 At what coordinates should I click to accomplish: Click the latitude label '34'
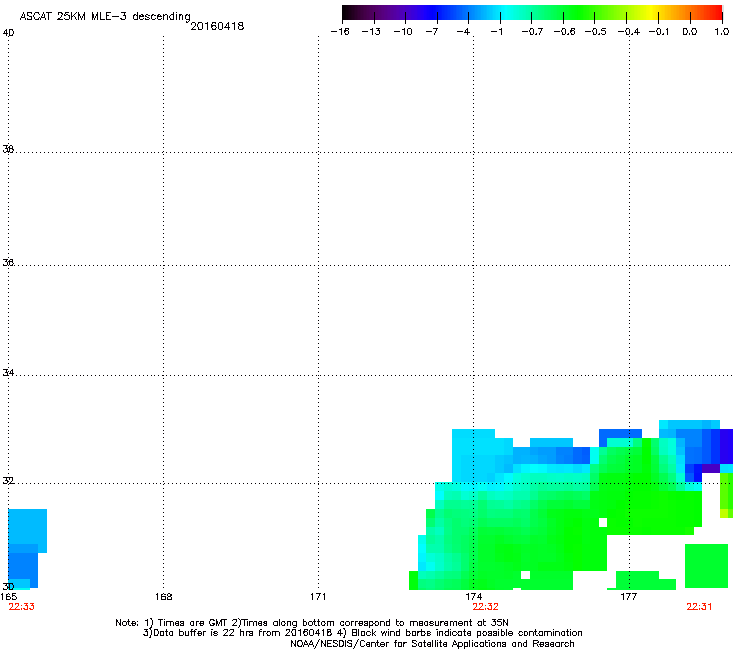coord(8,373)
